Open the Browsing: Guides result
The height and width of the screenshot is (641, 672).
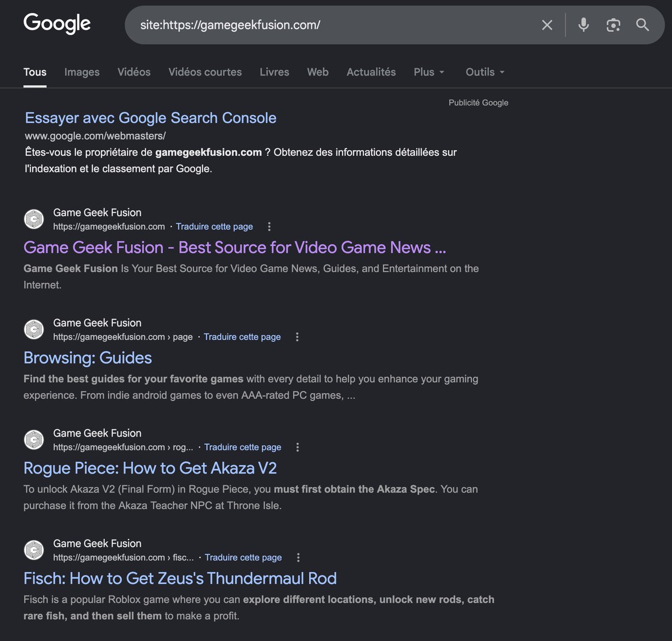88,357
